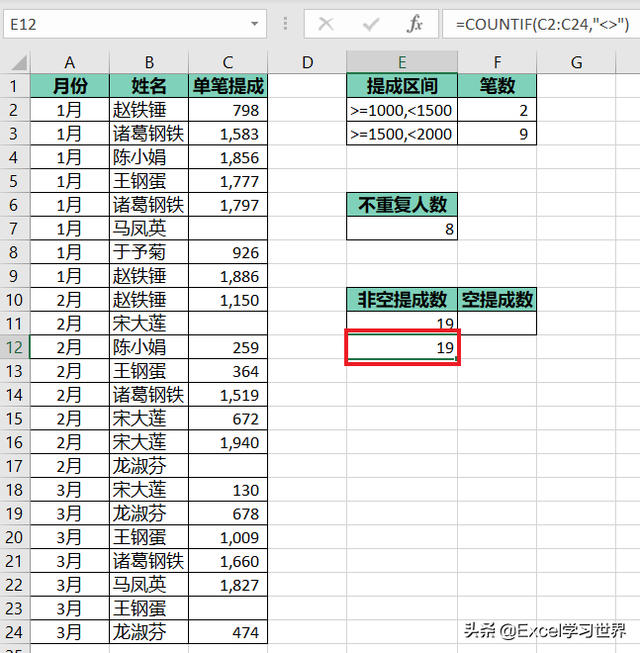
Task: Click the 非空提成数 header cell
Action: 402,299
